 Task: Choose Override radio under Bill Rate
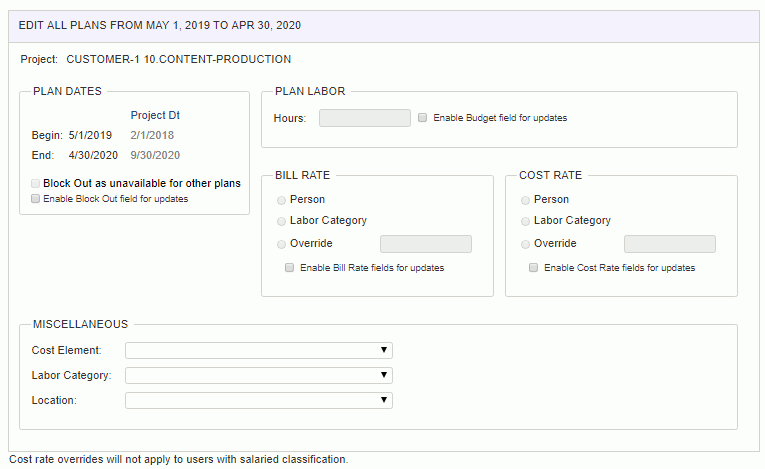pyautogui.click(x=281, y=244)
